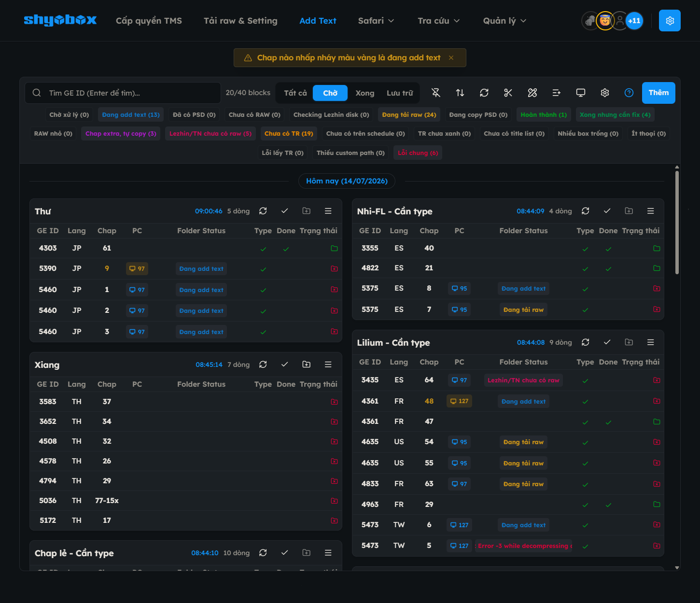Click the Error -3 while decompressing message

[523, 546]
